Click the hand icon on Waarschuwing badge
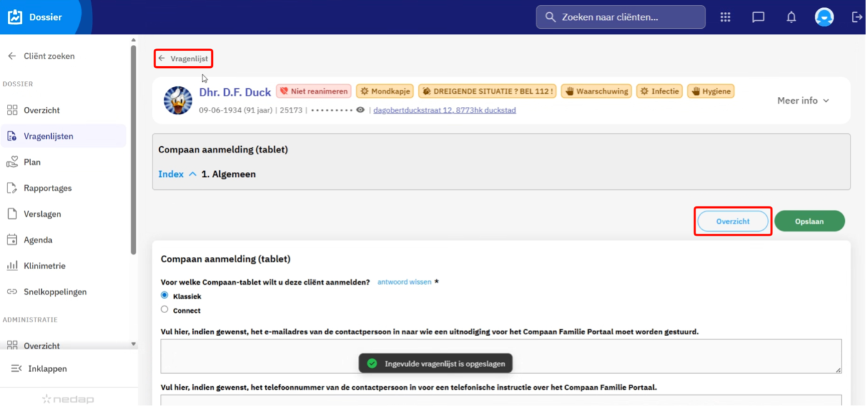The width and height of the screenshot is (868, 408). pyautogui.click(x=569, y=91)
